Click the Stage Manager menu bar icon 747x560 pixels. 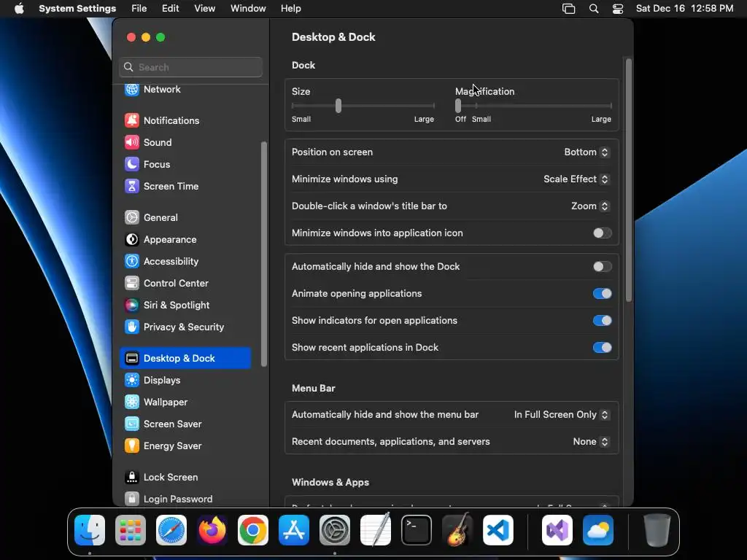[569, 9]
